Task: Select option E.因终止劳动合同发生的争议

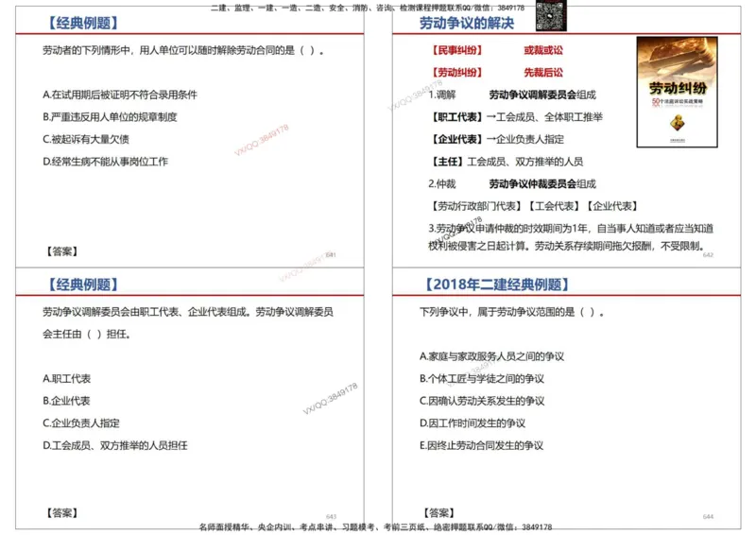Action: coord(482,445)
